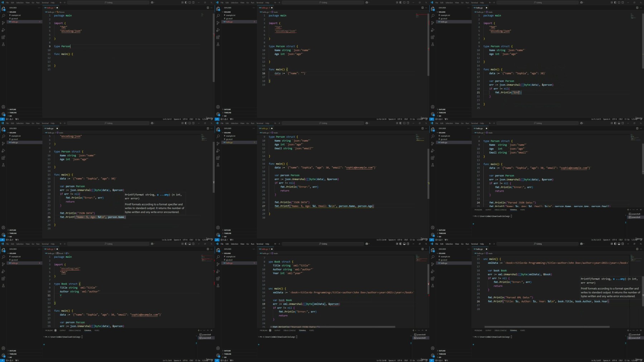Click hello.go breadcrumb in xml.Unmarshal &person window
This screenshot has width=644, height=362.
click(265, 253)
